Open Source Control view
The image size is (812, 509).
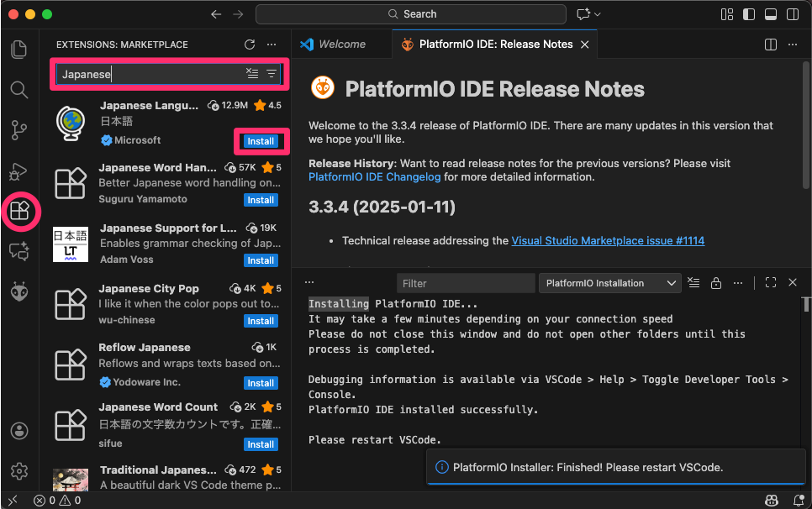coord(18,129)
